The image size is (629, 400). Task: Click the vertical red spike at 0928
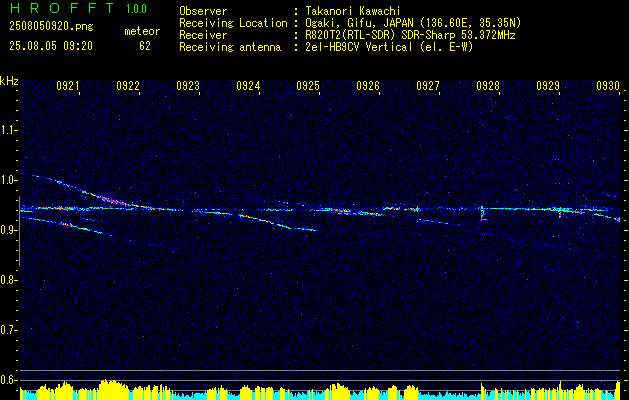click(x=482, y=213)
